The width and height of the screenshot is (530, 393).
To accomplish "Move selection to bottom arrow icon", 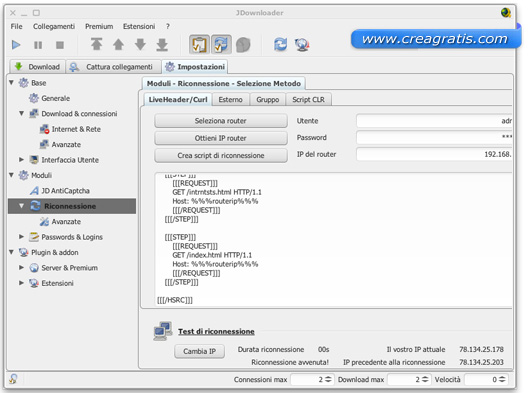I will 162,44.
